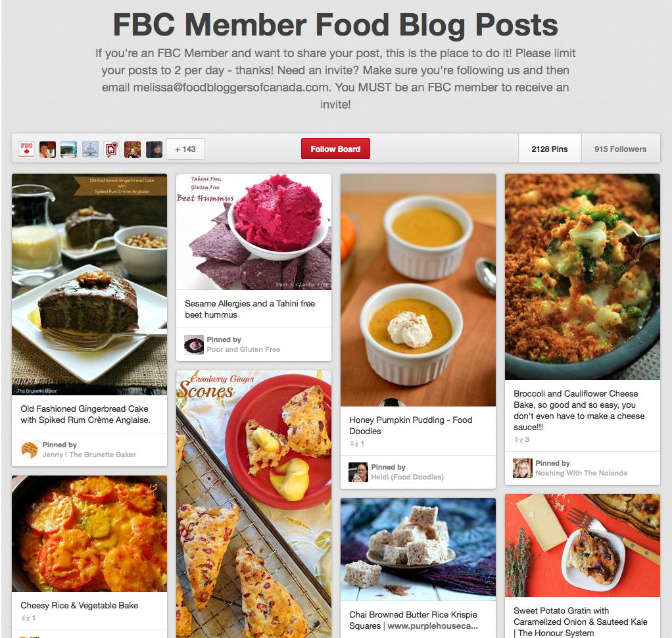672x638 pixels.
Task: Open the second member avatar in the contributors row
Action: [47, 149]
